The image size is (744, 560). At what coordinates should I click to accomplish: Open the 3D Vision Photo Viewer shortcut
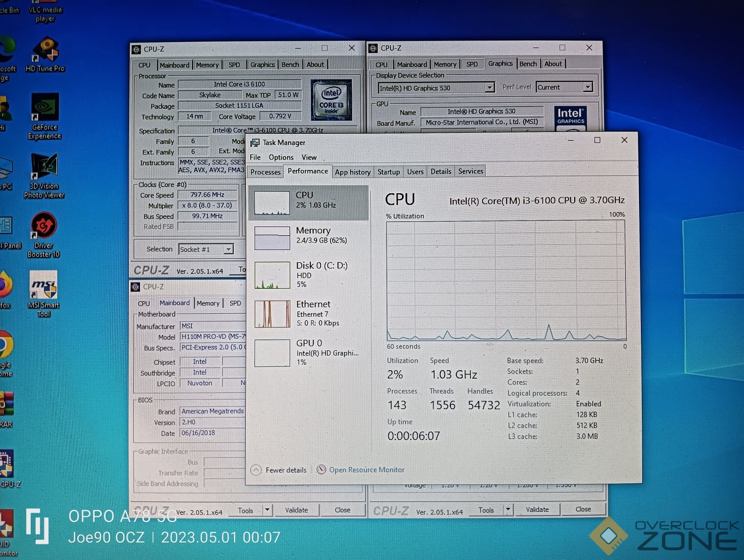coord(44,176)
